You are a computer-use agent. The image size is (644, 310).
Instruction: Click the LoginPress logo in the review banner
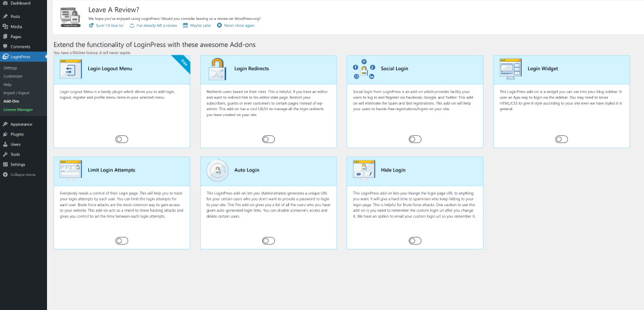pyautogui.click(x=71, y=17)
